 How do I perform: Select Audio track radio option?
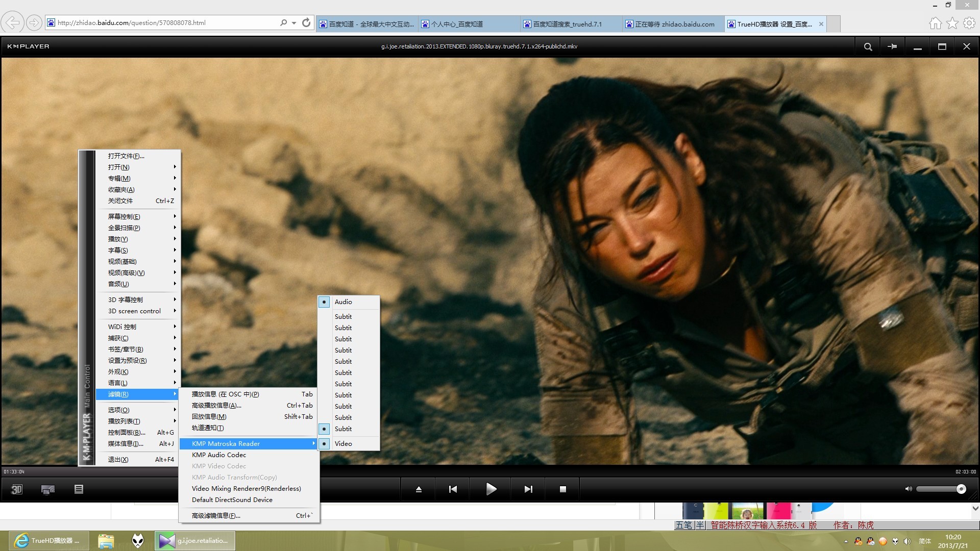tap(349, 302)
